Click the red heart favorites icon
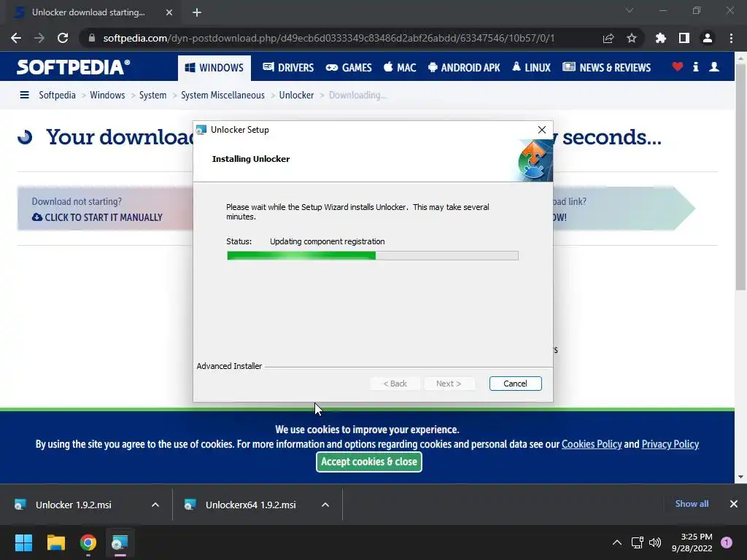The width and height of the screenshot is (747, 560). 678,66
